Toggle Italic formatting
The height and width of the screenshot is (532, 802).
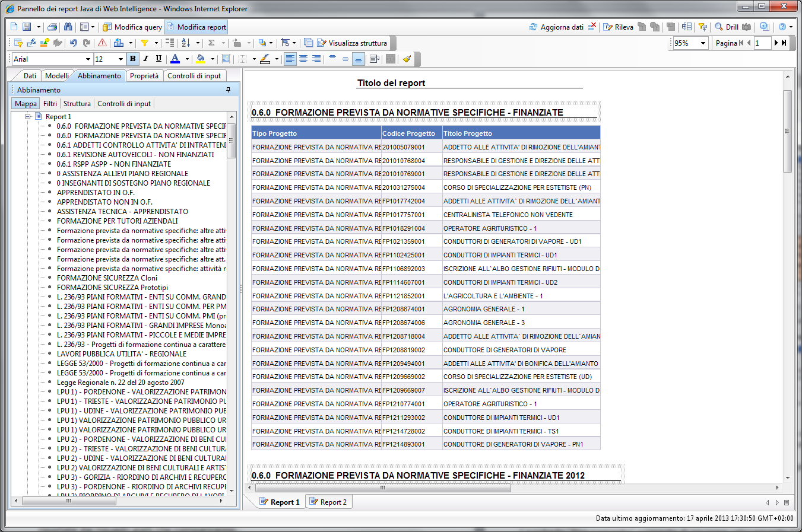(x=145, y=59)
